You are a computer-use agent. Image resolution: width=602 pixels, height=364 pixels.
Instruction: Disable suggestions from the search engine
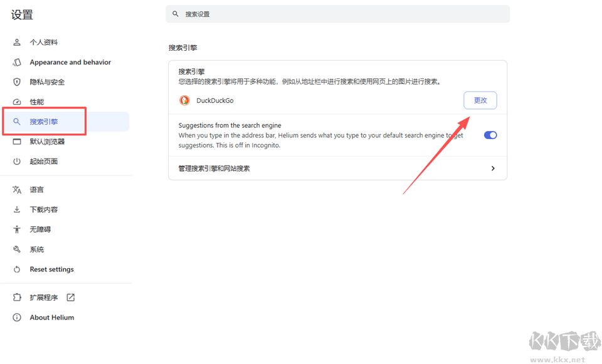point(489,135)
